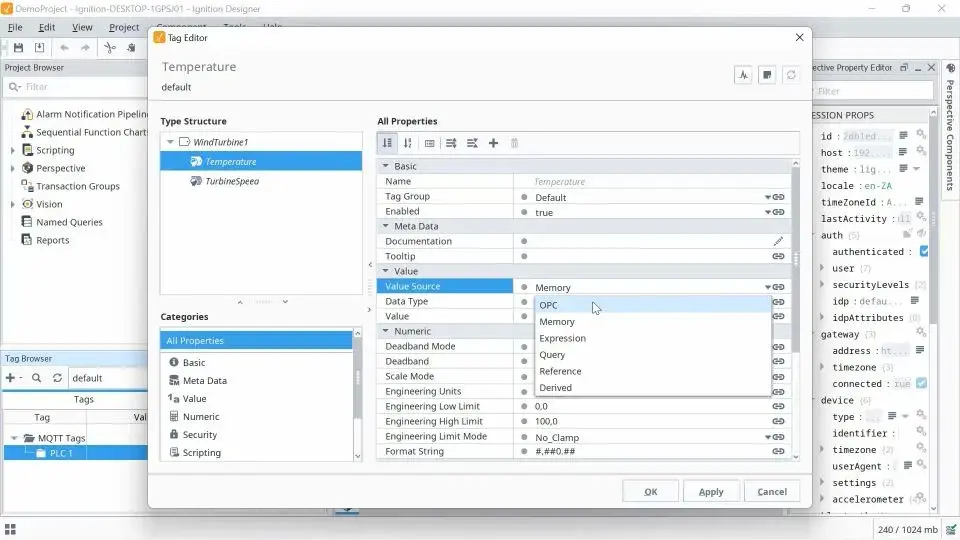Click the refresh icon in Tag Browser
960x540 pixels.
58,378
